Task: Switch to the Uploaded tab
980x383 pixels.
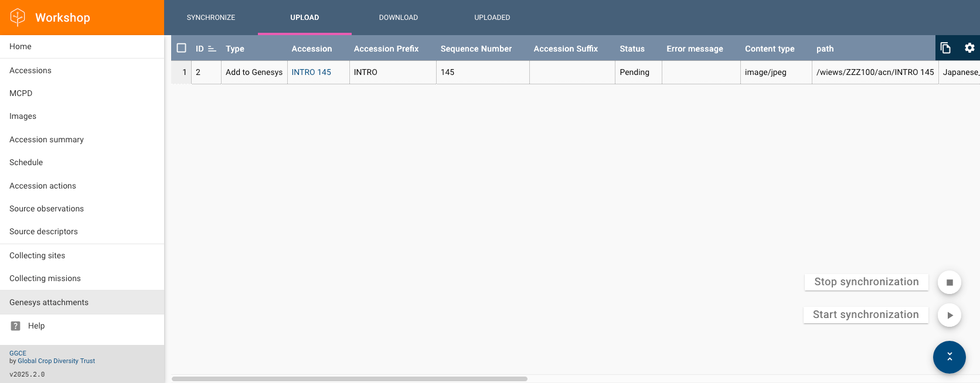Action: (x=492, y=18)
